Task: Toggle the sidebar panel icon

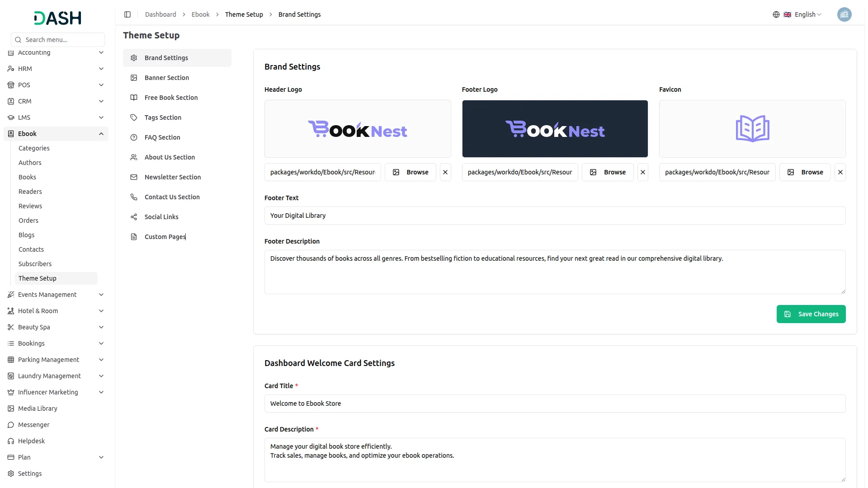Action: [127, 14]
